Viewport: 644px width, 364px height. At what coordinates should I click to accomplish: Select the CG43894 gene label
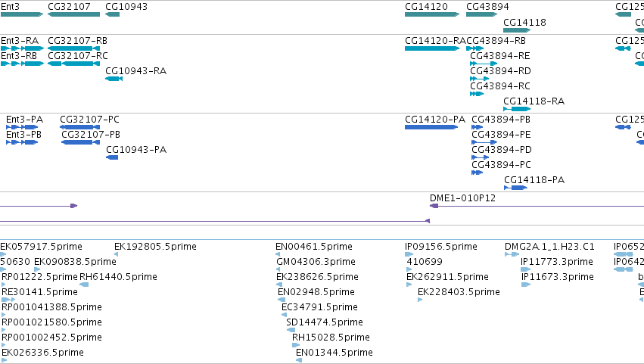click(x=487, y=7)
